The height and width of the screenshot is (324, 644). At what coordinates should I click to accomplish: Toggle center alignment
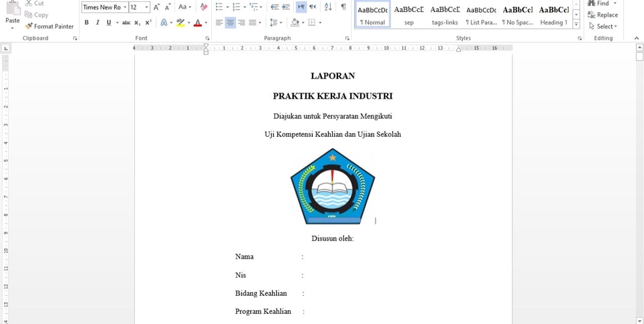coord(230,23)
